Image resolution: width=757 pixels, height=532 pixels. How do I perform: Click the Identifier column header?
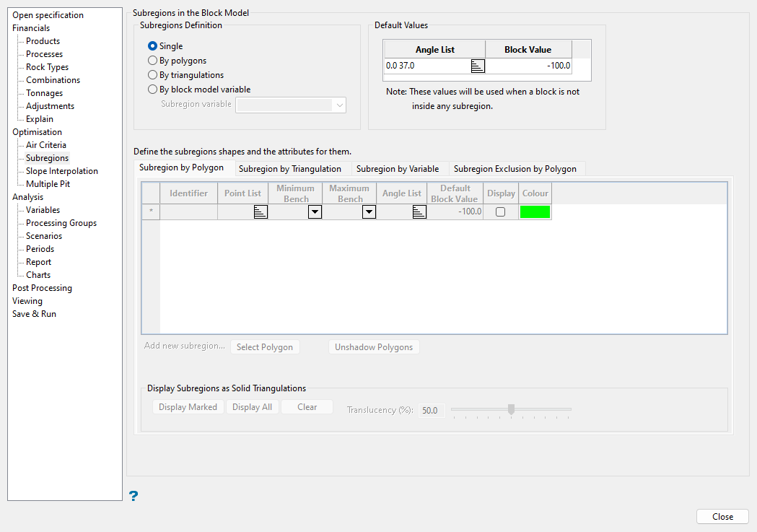pyautogui.click(x=189, y=193)
